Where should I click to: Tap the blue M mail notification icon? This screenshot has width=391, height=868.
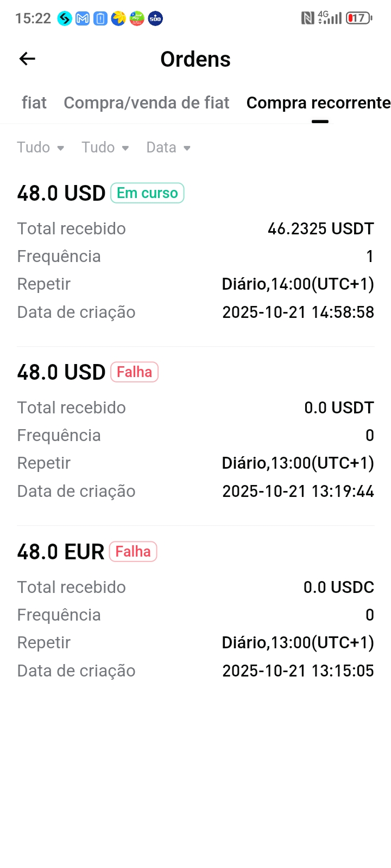click(x=83, y=18)
